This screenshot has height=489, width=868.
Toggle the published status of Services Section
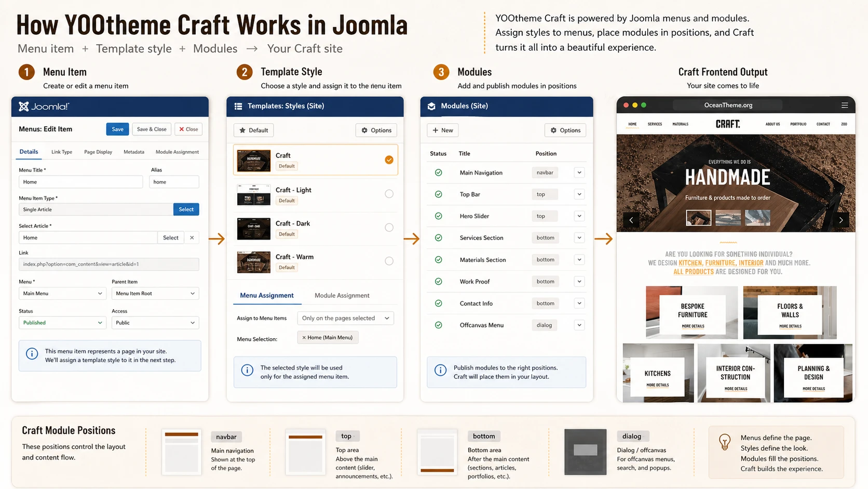439,238
